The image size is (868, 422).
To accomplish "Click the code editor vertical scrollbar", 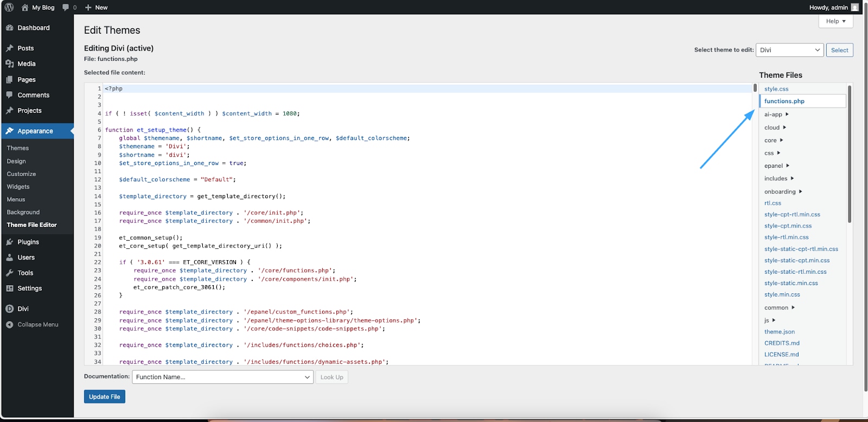I will tap(755, 87).
